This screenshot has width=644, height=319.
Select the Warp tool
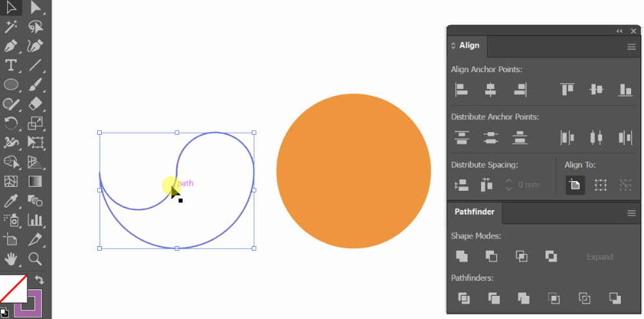pyautogui.click(x=11, y=142)
